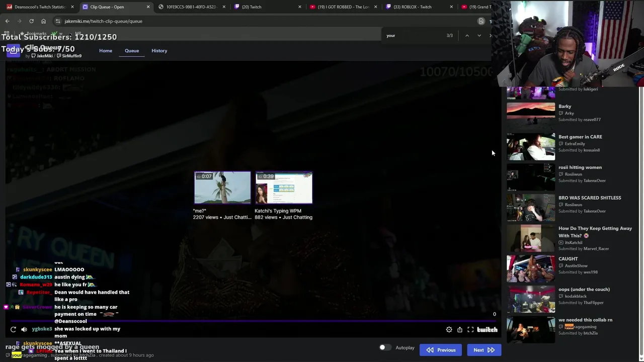Jump to previous find result arrow
This screenshot has width=644, height=362.
pos(467,35)
